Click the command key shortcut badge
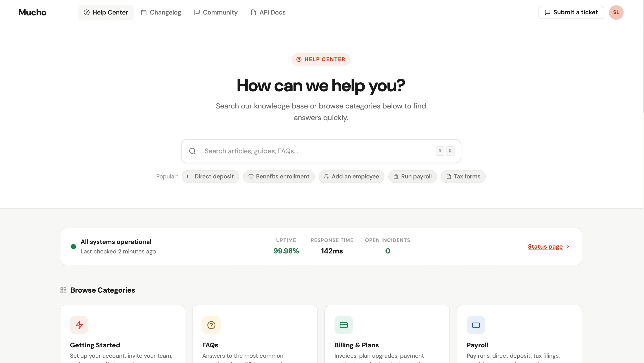The height and width of the screenshot is (363, 644). [x=440, y=151]
